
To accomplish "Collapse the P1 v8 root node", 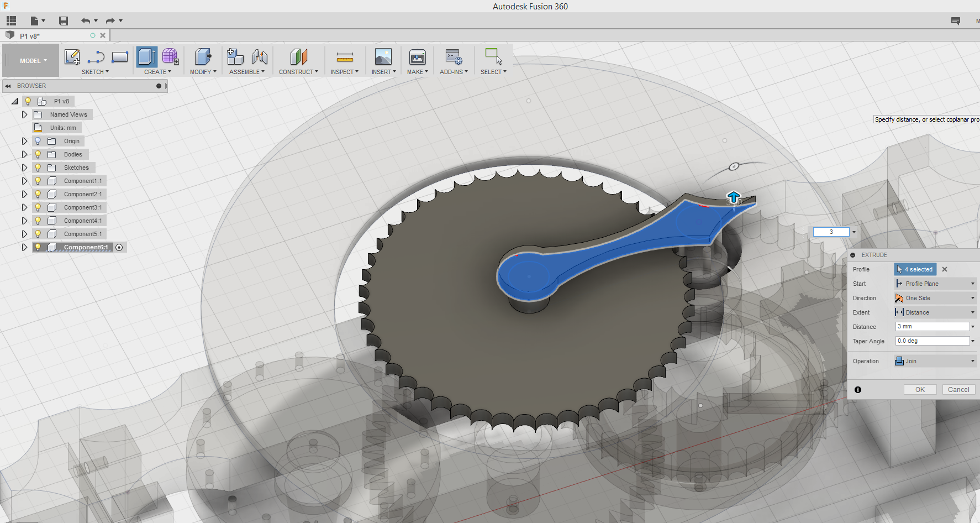I will click(x=14, y=101).
